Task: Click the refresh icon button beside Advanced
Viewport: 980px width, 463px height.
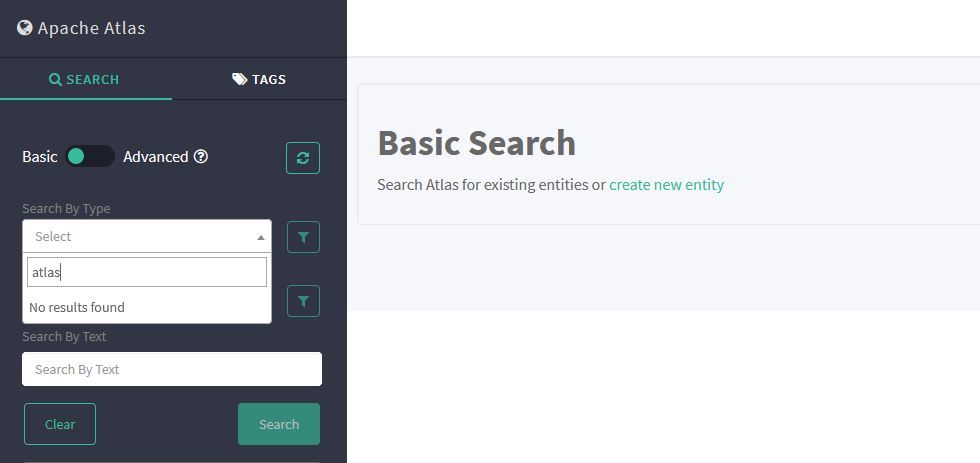Action: pos(303,158)
